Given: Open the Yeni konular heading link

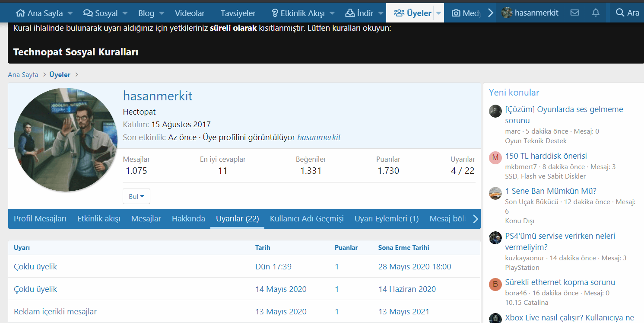Looking at the screenshot, I should 514,93.
